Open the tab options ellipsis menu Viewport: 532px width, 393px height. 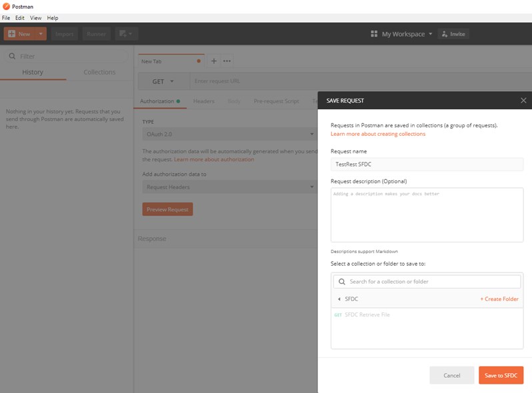point(227,61)
